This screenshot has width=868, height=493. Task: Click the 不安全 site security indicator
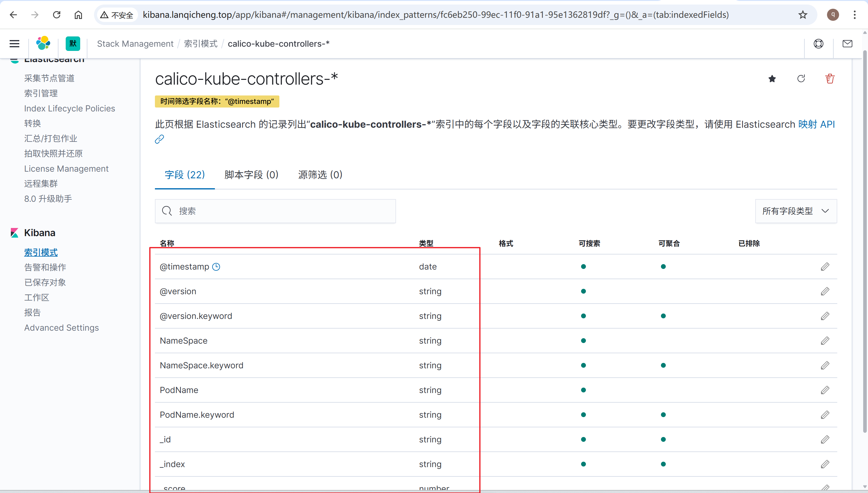117,15
